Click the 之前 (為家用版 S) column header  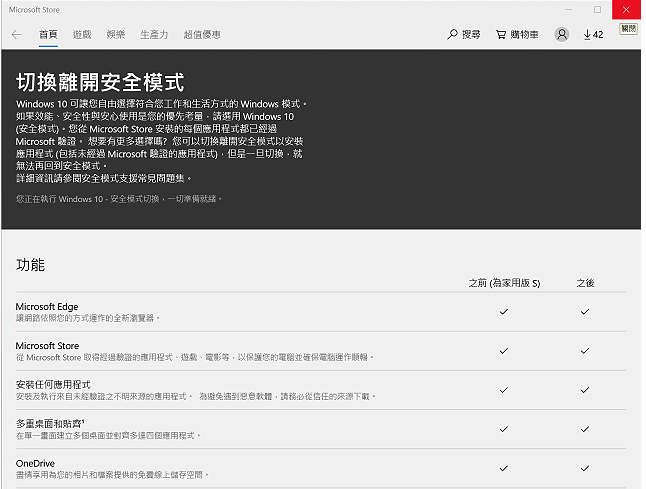(x=504, y=283)
